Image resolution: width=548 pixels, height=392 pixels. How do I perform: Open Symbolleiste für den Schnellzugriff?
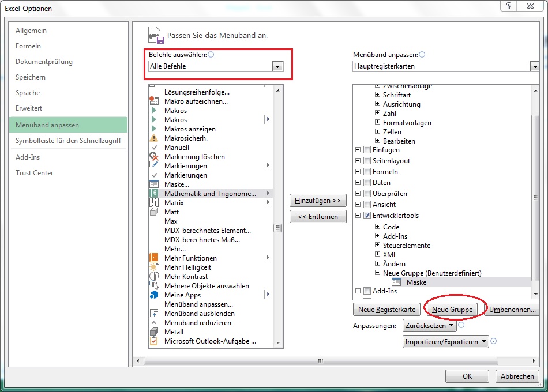[68, 141]
